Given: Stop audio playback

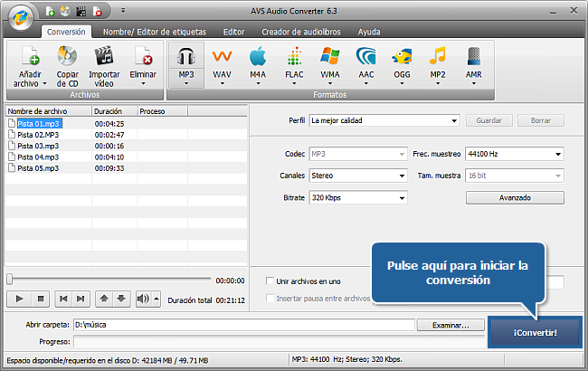Looking at the screenshot, I should [x=40, y=298].
